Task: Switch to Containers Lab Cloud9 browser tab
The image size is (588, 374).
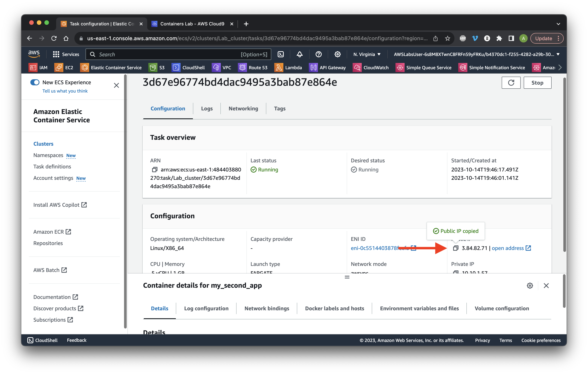Action: (x=192, y=24)
